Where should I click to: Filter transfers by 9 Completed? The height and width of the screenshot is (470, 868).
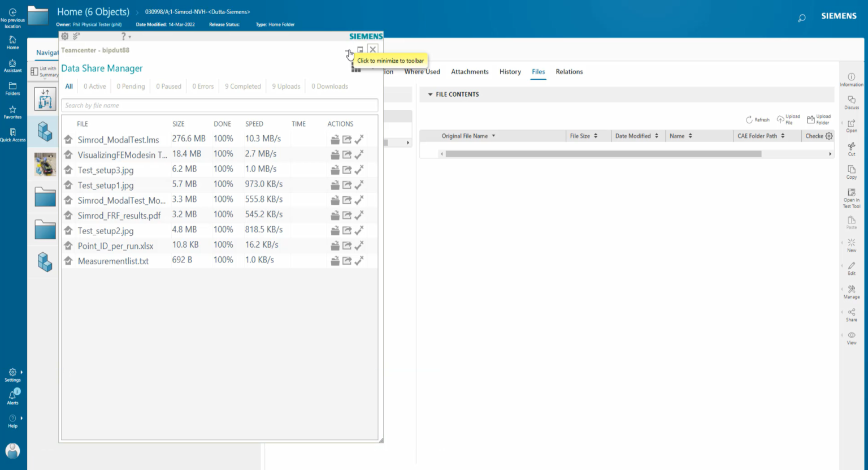[x=242, y=86]
